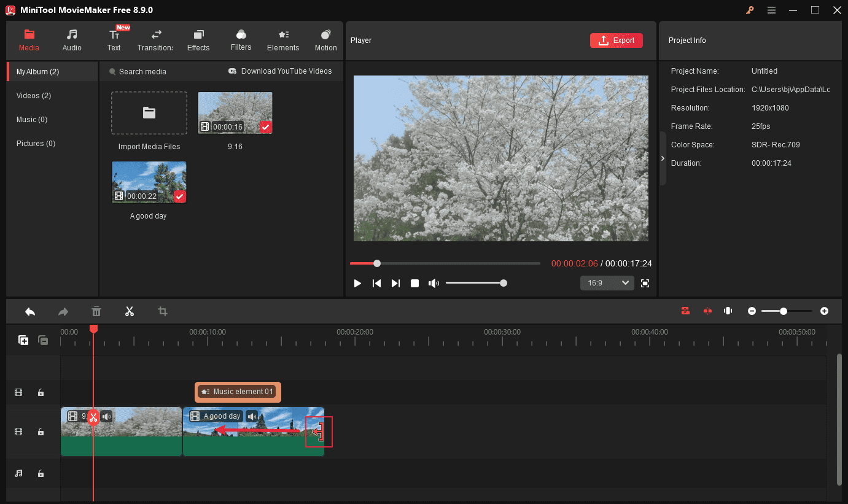848x504 pixels.
Task: Click the fullscreen icon in Player
Action: click(645, 283)
